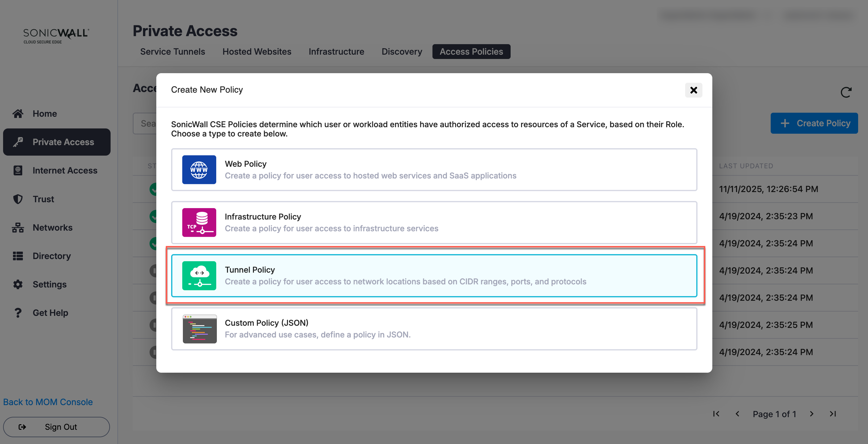868x444 pixels.
Task: Click Back to MOM Console link
Action: 48,402
